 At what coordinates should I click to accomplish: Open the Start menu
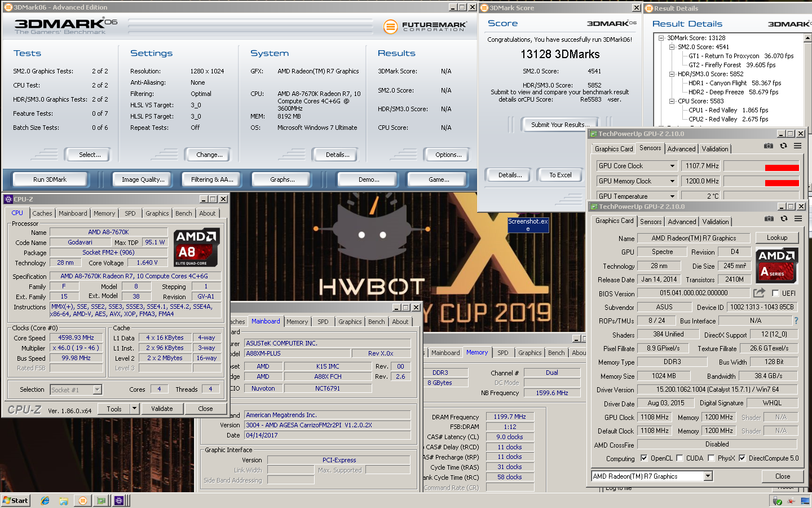(15, 501)
